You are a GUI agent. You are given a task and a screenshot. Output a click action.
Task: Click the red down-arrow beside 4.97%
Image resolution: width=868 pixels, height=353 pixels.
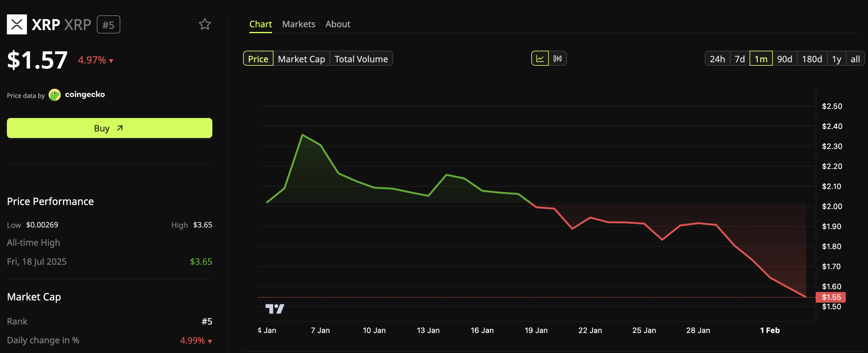111,61
